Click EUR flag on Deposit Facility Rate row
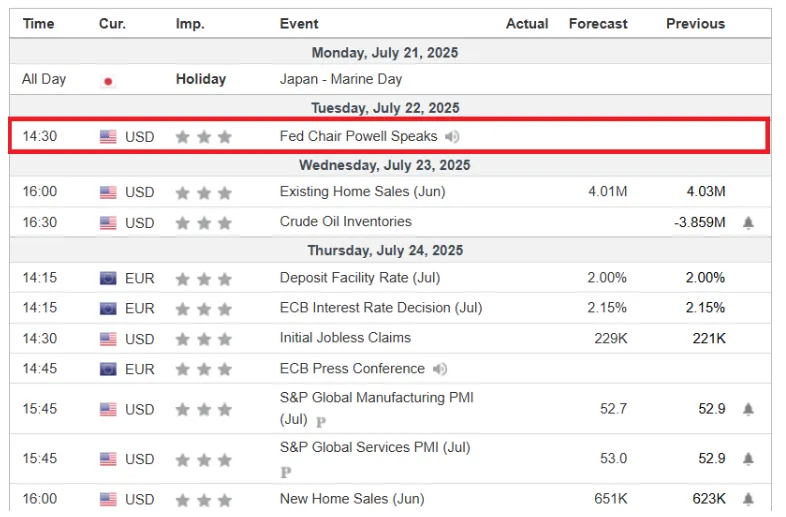The height and width of the screenshot is (517, 786). click(x=108, y=279)
